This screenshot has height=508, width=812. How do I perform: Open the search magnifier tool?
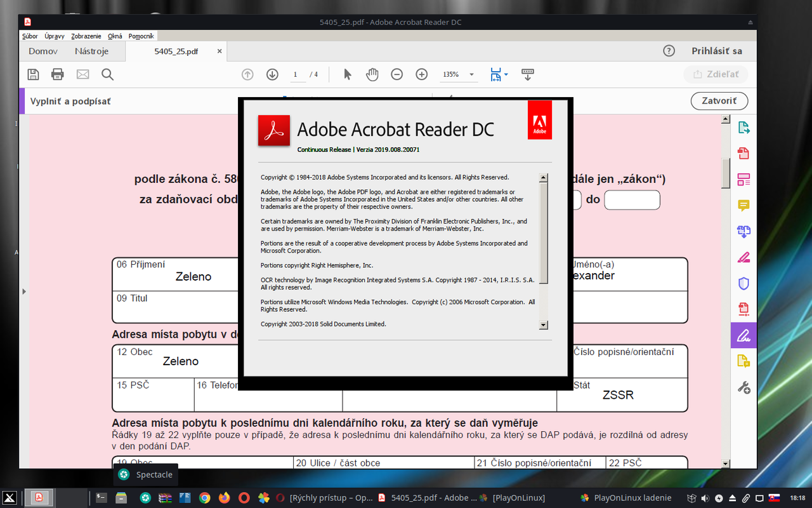(x=107, y=74)
